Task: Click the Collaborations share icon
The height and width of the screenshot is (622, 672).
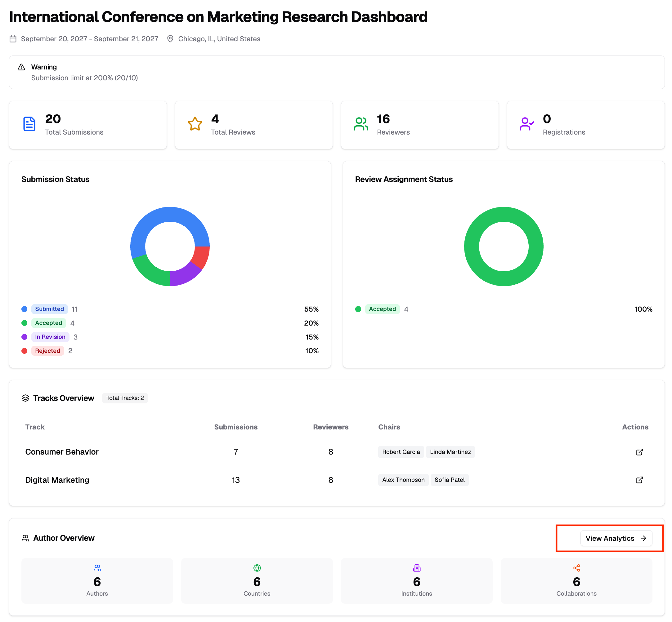Action: [x=576, y=568]
